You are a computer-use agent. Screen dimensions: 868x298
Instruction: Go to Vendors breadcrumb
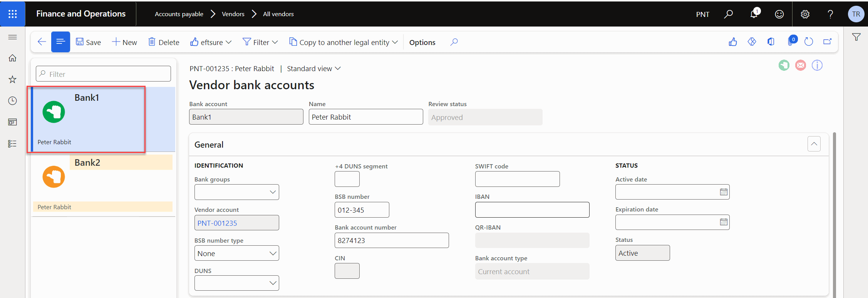tap(233, 14)
